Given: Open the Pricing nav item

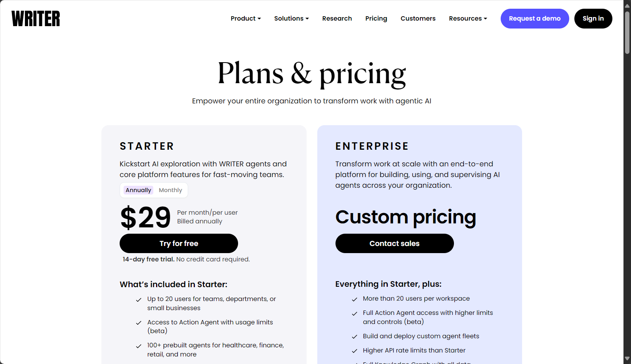Looking at the screenshot, I should click(x=376, y=19).
